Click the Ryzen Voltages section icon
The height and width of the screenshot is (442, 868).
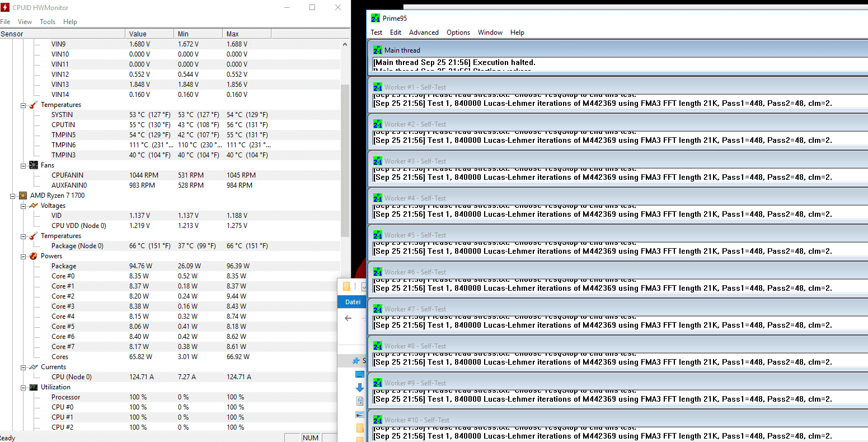tap(34, 206)
